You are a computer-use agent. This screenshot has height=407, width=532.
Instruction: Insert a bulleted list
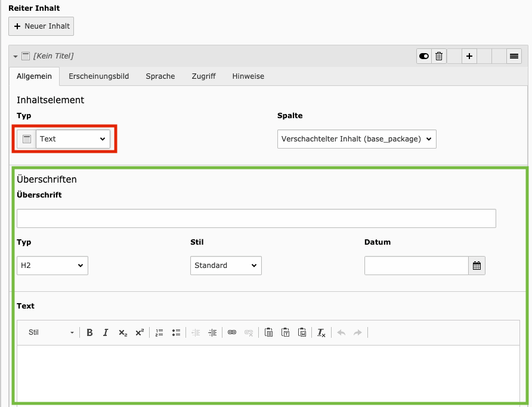click(176, 332)
